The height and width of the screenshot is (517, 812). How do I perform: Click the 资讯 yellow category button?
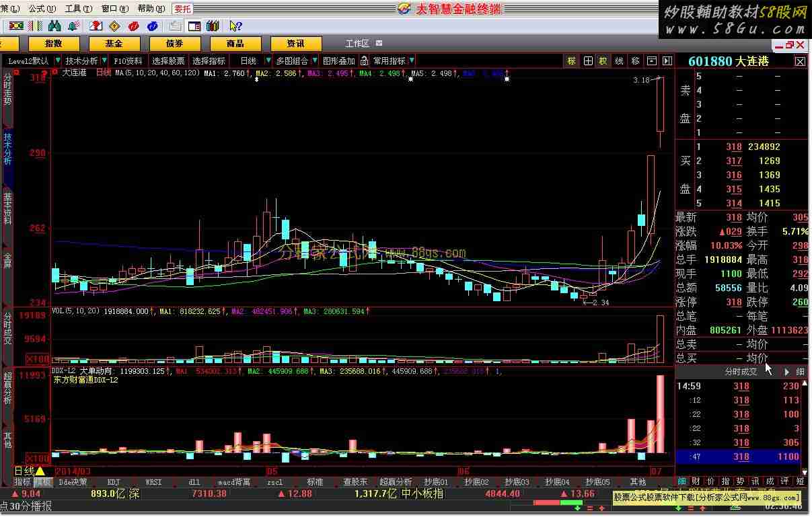click(296, 44)
